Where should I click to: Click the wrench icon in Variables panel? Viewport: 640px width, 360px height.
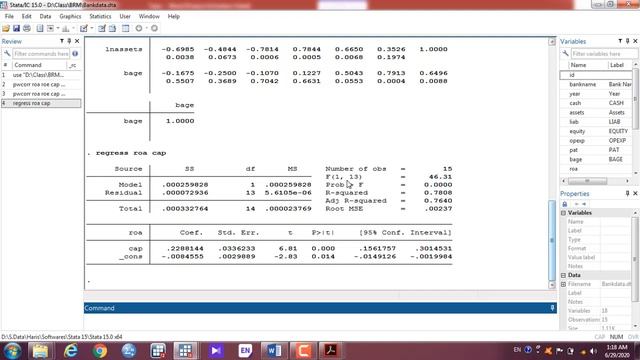(565, 54)
